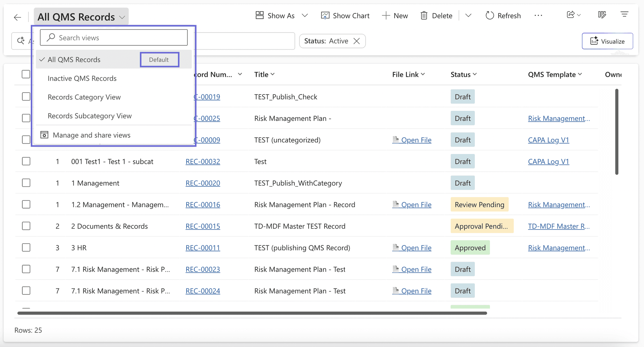Switch to Inactive QMS Records view
This screenshot has height=347, width=644.
click(x=114, y=78)
